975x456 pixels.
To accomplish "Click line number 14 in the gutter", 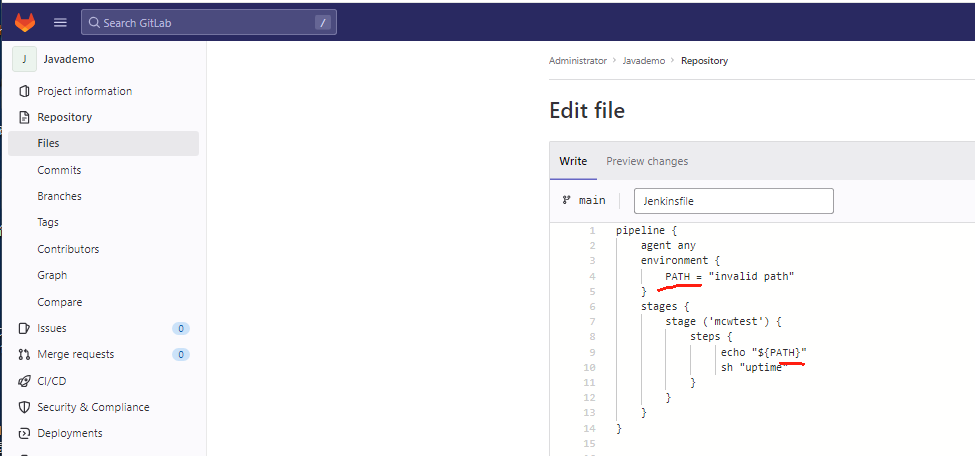I will coord(590,428).
